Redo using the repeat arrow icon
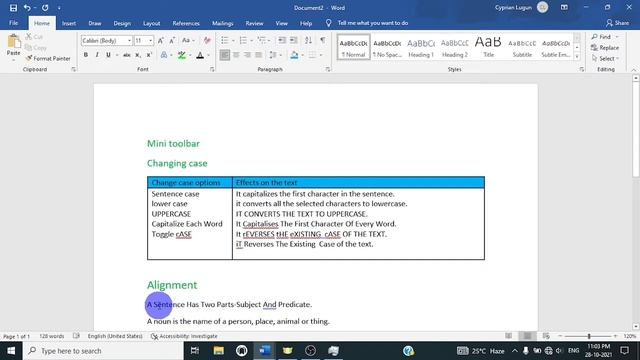 click(45, 8)
